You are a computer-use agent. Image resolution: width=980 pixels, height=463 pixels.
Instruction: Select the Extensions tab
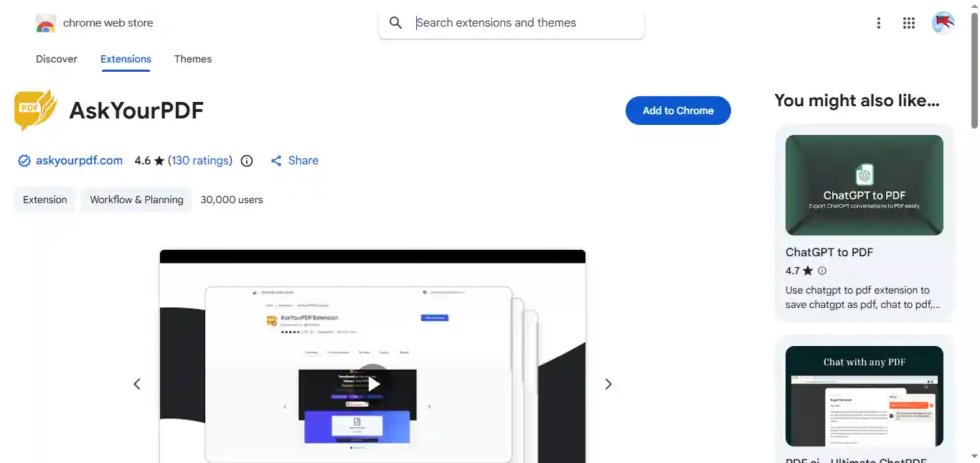tap(126, 59)
